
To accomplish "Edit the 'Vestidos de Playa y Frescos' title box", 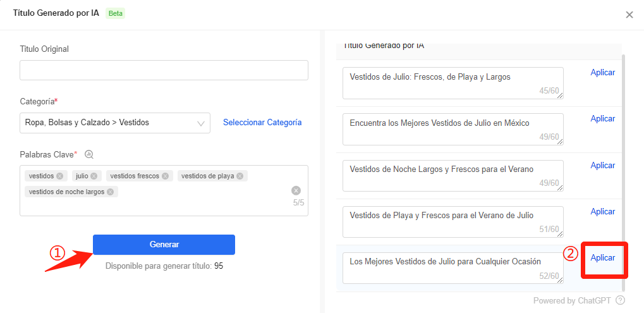I will click(x=453, y=222).
